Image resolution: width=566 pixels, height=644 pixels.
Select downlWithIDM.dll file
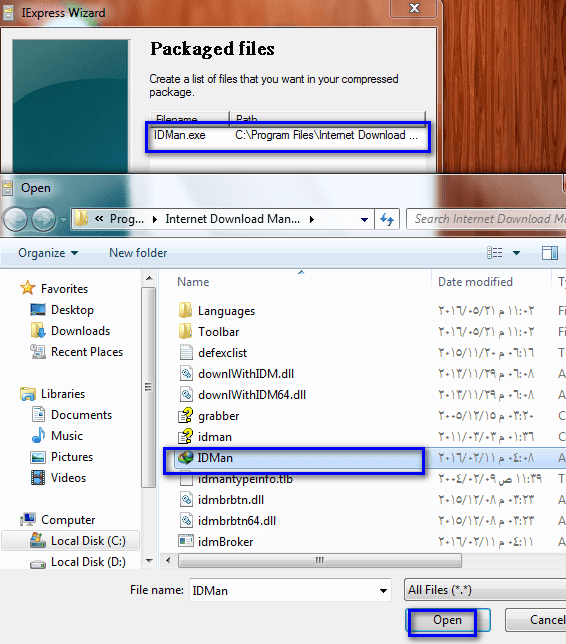pos(246,374)
